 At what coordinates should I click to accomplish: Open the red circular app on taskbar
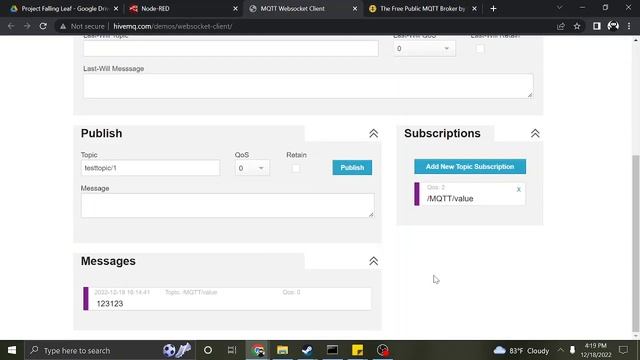pos(382,350)
